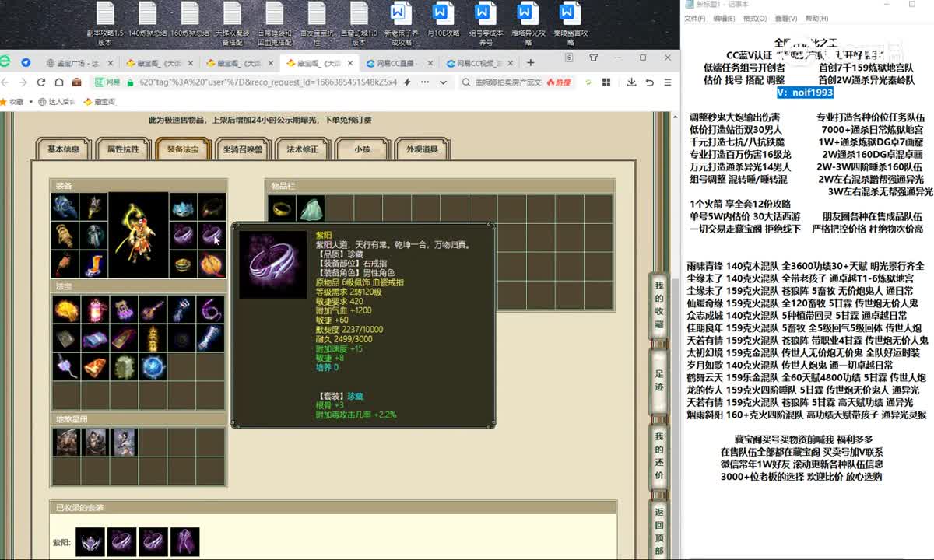Switch to the 基本信息 tab
Viewport: 934px width, 560px height.
click(63, 149)
